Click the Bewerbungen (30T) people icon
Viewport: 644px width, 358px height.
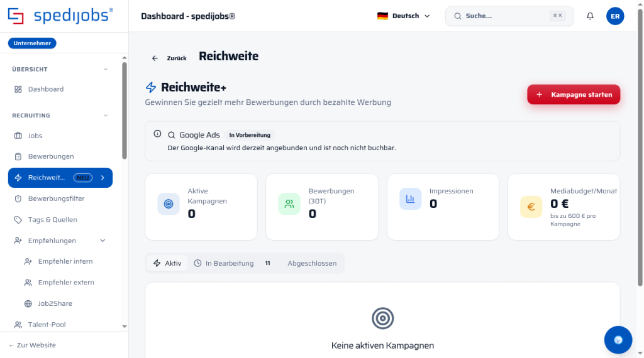click(289, 204)
